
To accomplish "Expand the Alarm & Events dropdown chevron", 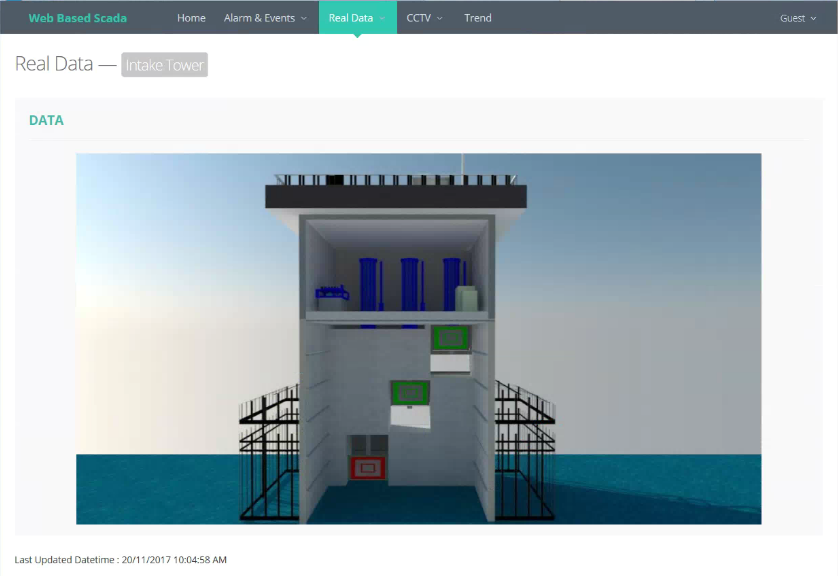I will tap(304, 18).
